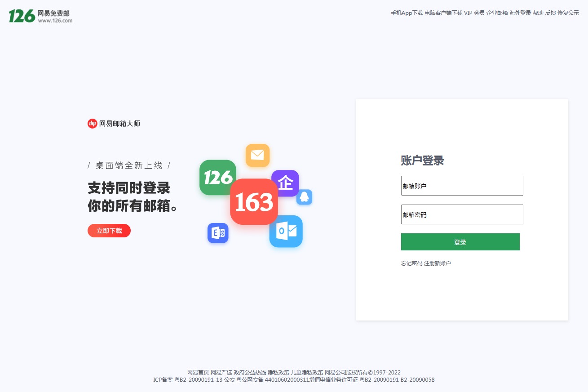This screenshot has height=392, width=588.
Task: Click the purple 企 enterprise icon
Action: coord(285,183)
